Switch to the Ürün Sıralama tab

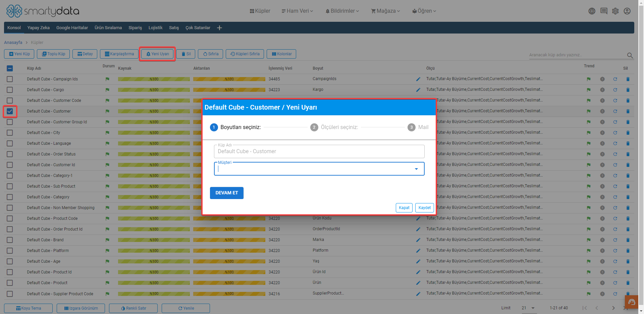click(108, 28)
